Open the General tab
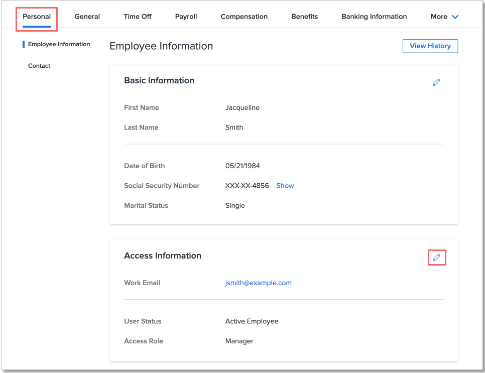Image resolution: width=485 pixels, height=373 pixels. (x=87, y=17)
